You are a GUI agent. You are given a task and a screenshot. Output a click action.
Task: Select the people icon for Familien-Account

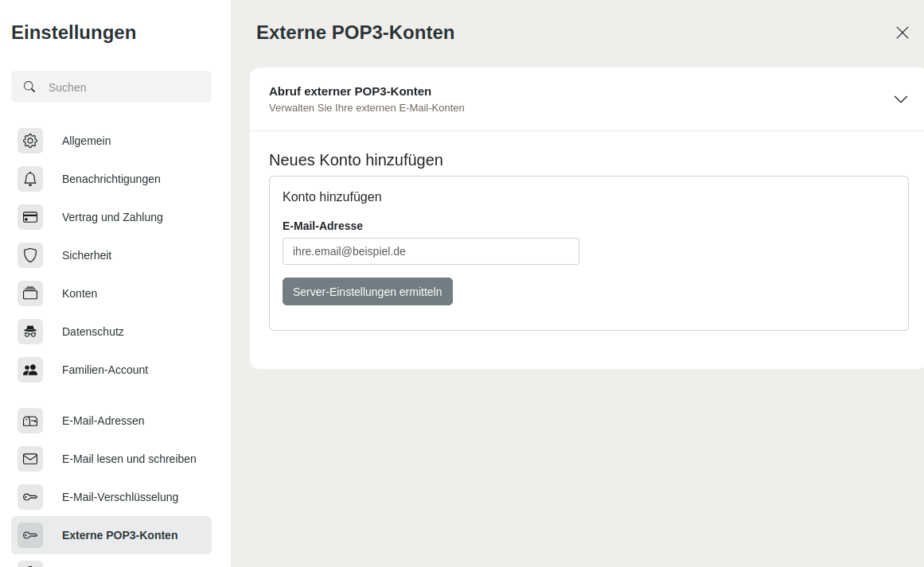click(30, 370)
